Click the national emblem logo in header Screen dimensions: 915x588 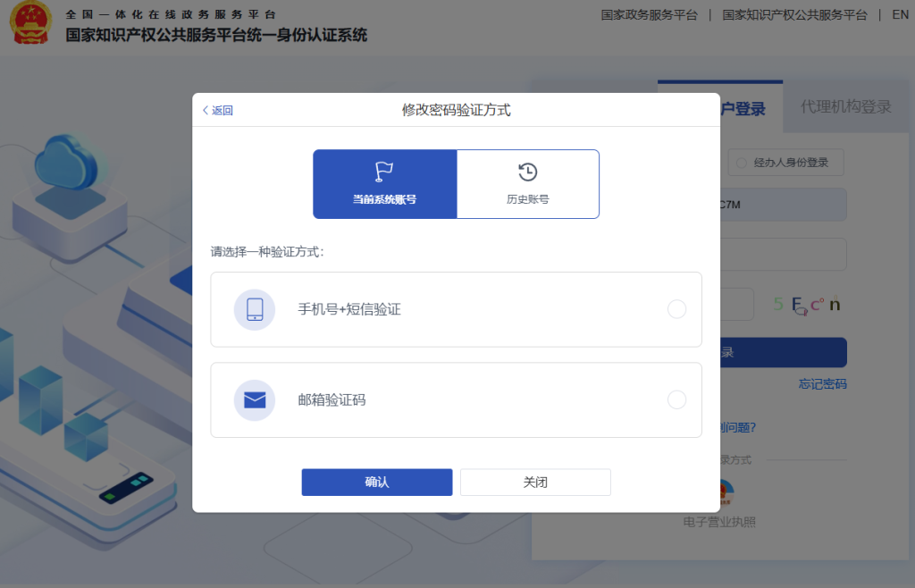(32, 24)
